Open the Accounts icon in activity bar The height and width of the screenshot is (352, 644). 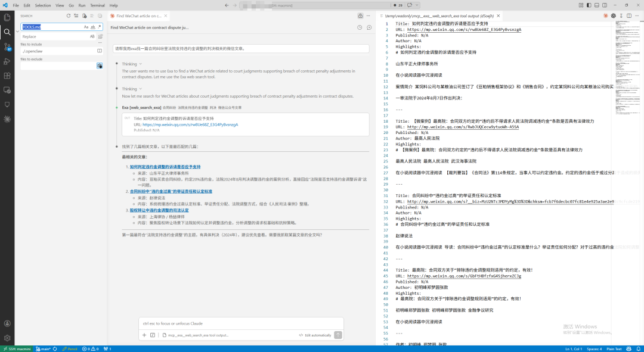tap(7, 323)
